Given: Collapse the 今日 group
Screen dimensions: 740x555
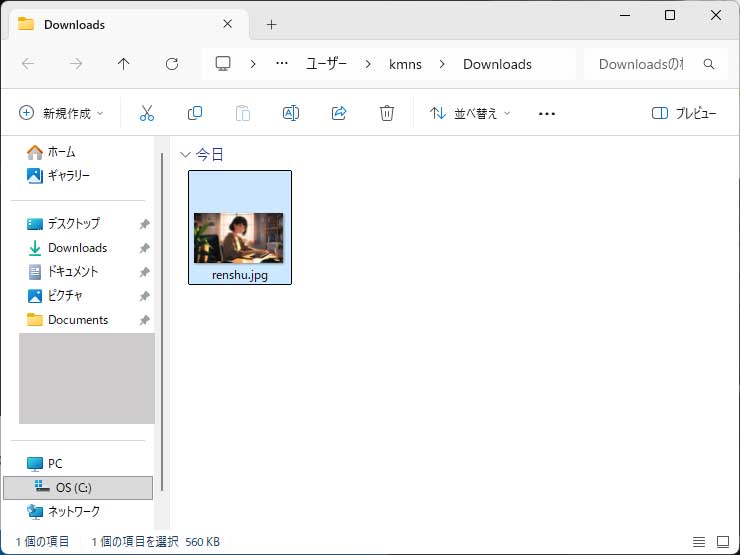Looking at the screenshot, I should (x=184, y=155).
